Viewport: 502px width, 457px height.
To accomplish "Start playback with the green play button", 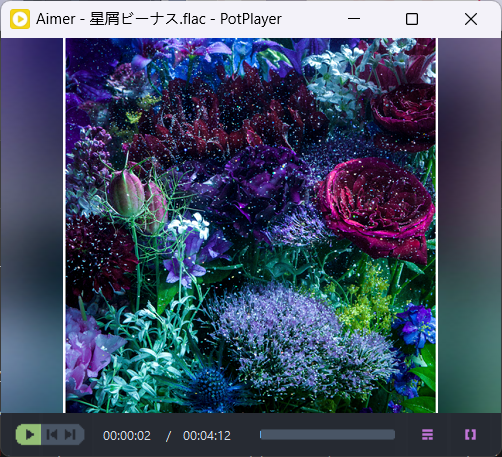I will pyautogui.click(x=29, y=434).
